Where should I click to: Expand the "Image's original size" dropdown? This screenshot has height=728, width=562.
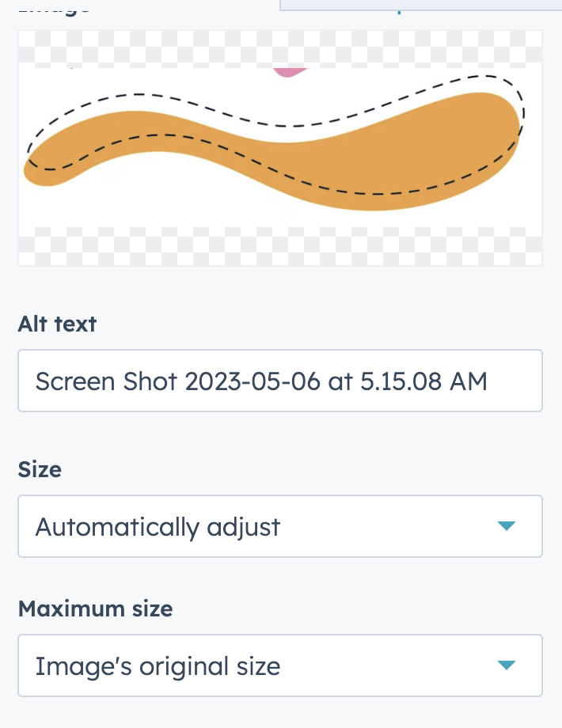pos(280,665)
